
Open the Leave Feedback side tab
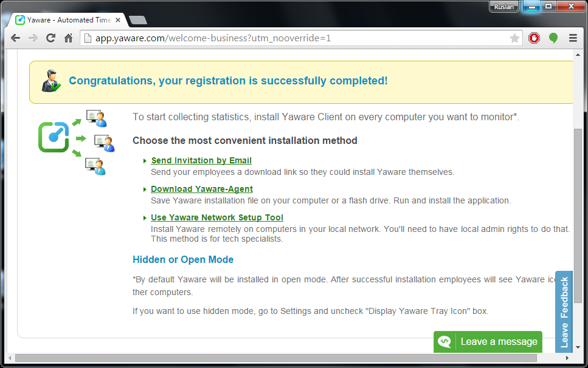[x=564, y=312]
